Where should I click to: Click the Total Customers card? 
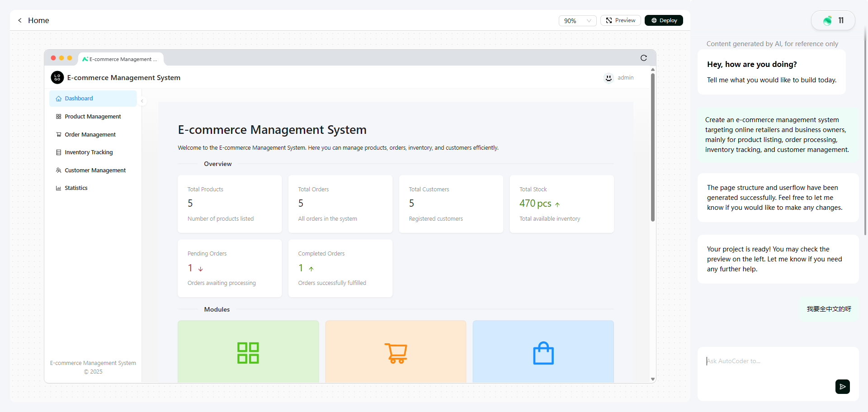click(451, 204)
